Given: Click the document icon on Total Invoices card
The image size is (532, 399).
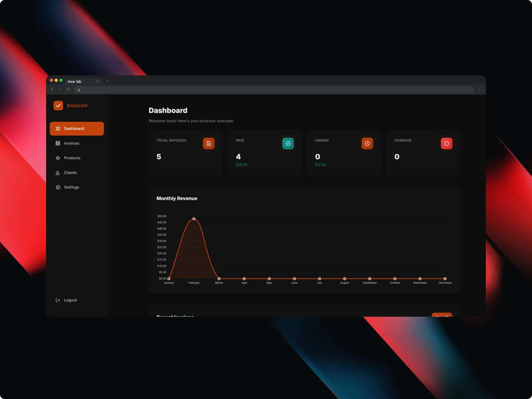Looking at the screenshot, I should click(x=209, y=143).
